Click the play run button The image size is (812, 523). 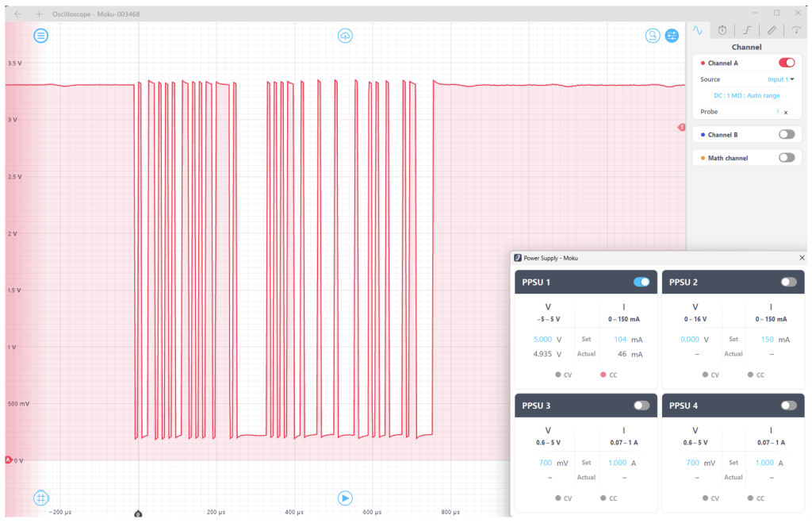point(346,498)
